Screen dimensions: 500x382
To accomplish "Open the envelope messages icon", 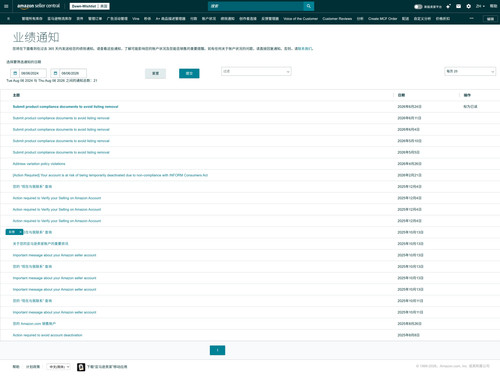I will (x=458, y=6).
